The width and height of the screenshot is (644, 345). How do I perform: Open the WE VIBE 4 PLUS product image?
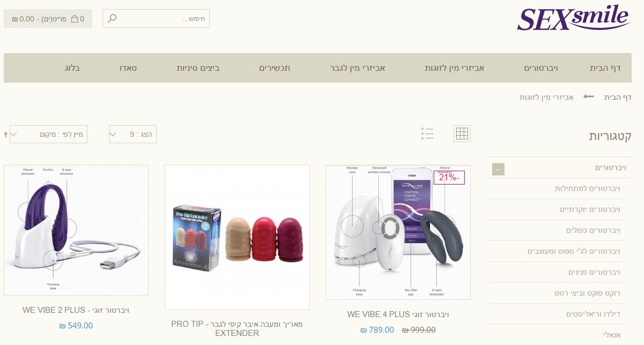398,232
